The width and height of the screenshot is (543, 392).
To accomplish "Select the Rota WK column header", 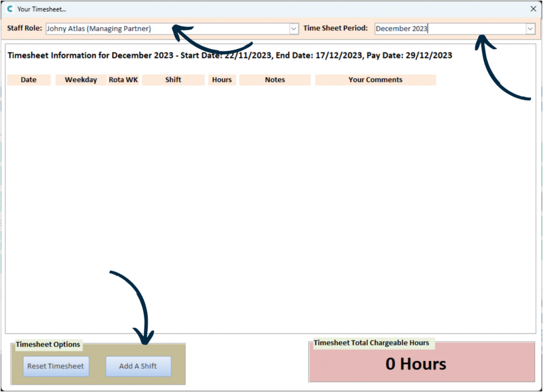I will point(124,80).
